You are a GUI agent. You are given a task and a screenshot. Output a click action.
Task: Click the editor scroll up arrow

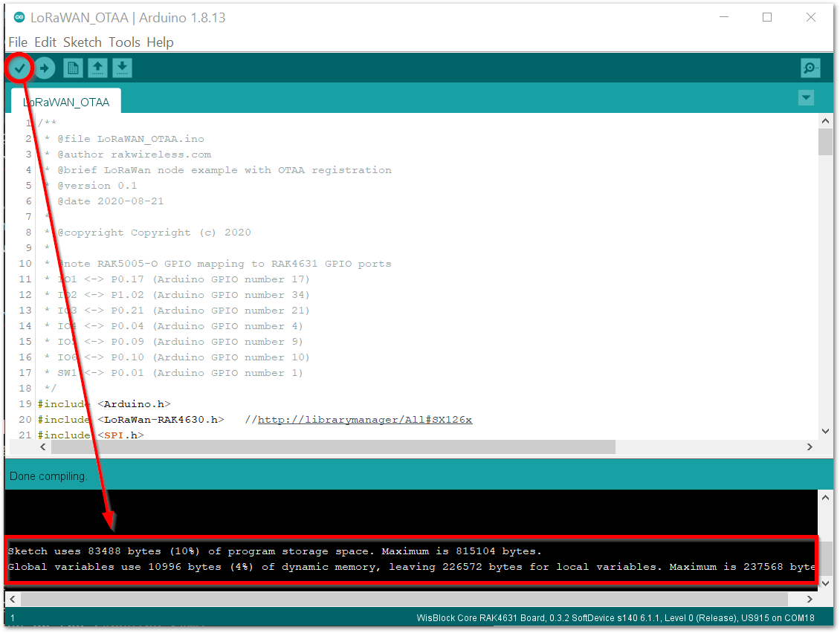coord(825,121)
